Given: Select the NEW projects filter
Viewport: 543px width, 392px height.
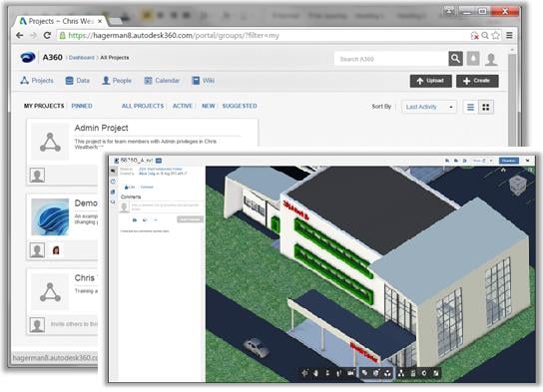Looking at the screenshot, I should coord(209,106).
